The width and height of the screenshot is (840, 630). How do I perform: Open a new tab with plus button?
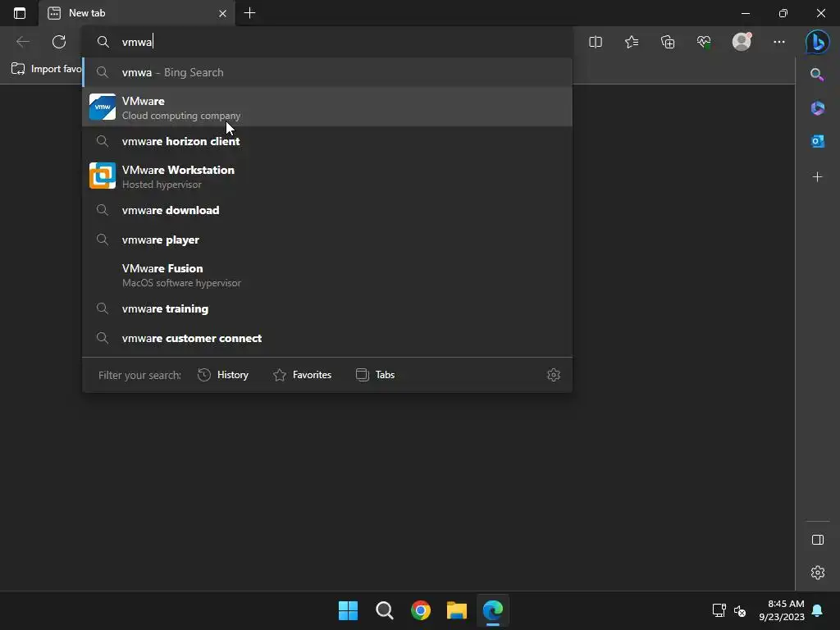pos(249,13)
